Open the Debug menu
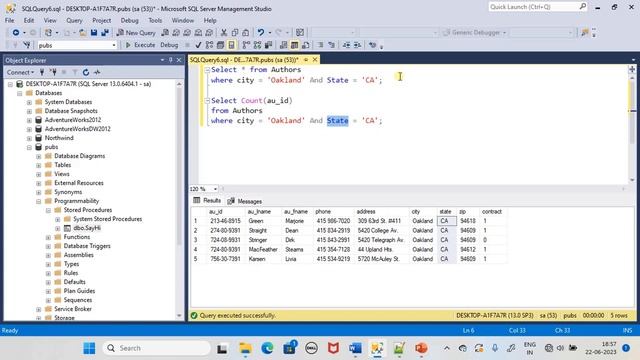 tap(129, 20)
